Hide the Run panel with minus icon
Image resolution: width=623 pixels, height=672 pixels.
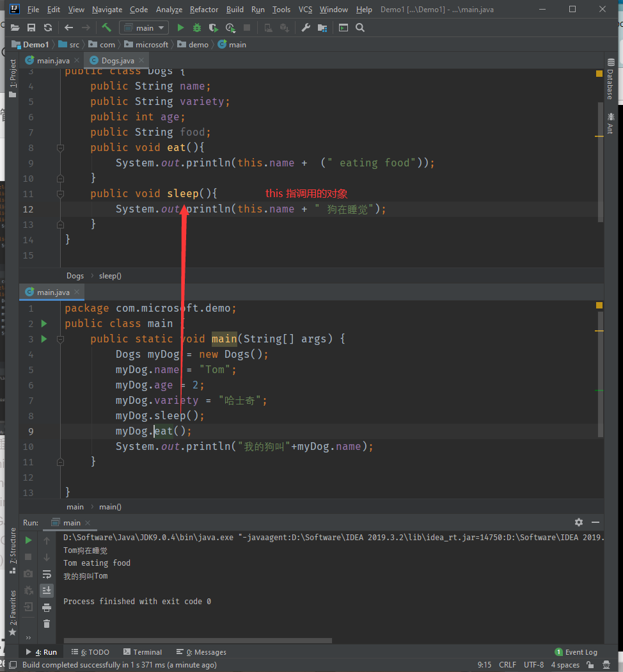pyautogui.click(x=595, y=522)
